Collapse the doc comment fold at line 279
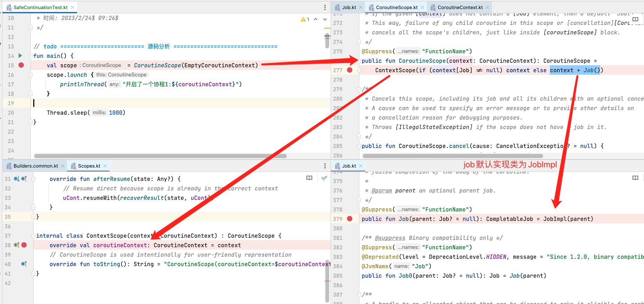Image resolution: width=644 pixels, height=304 pixels. click(359, 89)
